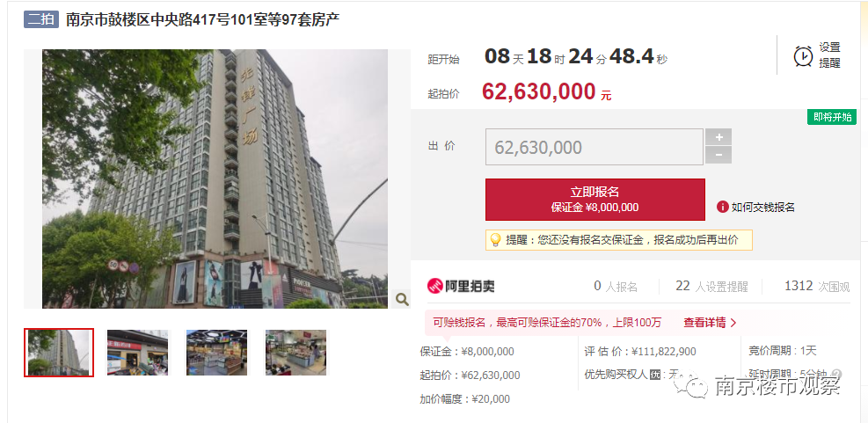Click the red 立即报名 button

tap(595, 200)
